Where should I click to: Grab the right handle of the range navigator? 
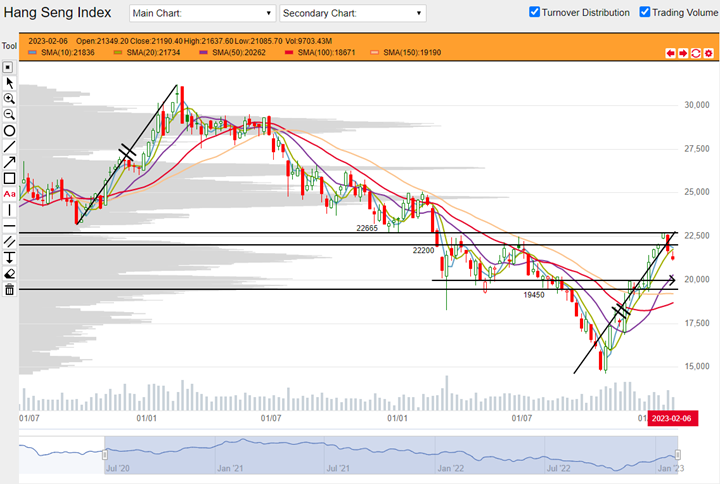pyautogui.click(x=677, y=455)
